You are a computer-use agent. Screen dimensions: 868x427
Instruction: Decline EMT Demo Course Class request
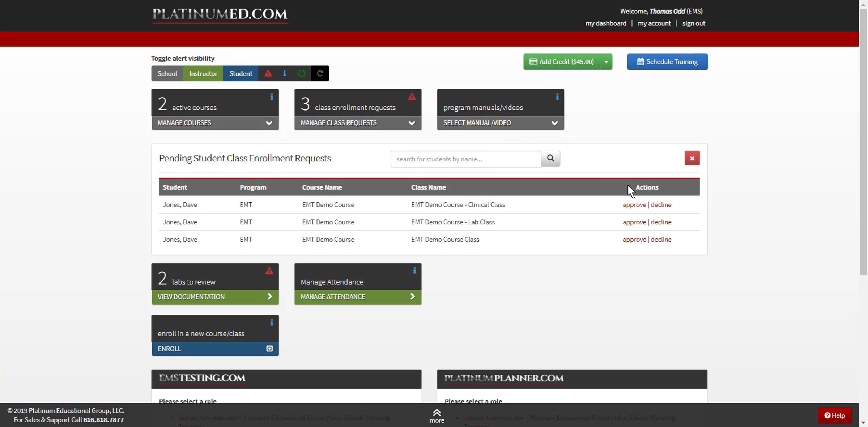[x=661, y=240]
